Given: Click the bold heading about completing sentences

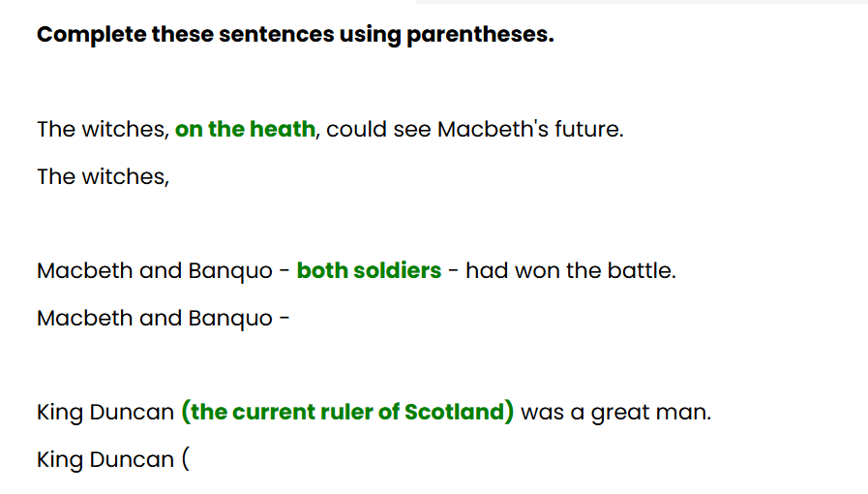Looking at the screenshot, I should pos(295,34).
